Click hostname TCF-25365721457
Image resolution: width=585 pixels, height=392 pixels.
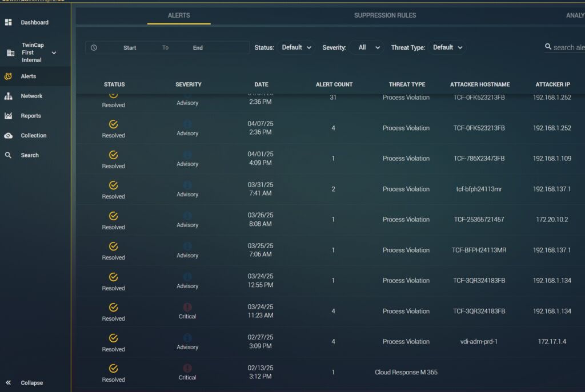coord(479,220)
